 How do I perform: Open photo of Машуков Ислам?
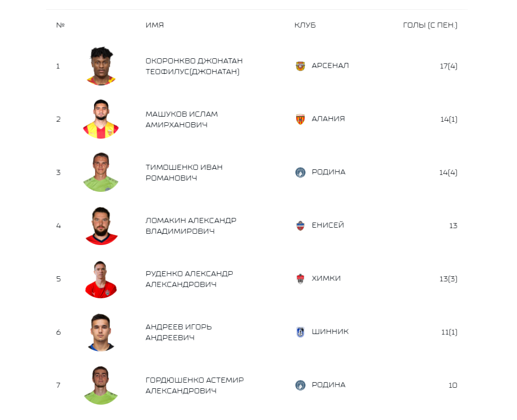point(101,119)
